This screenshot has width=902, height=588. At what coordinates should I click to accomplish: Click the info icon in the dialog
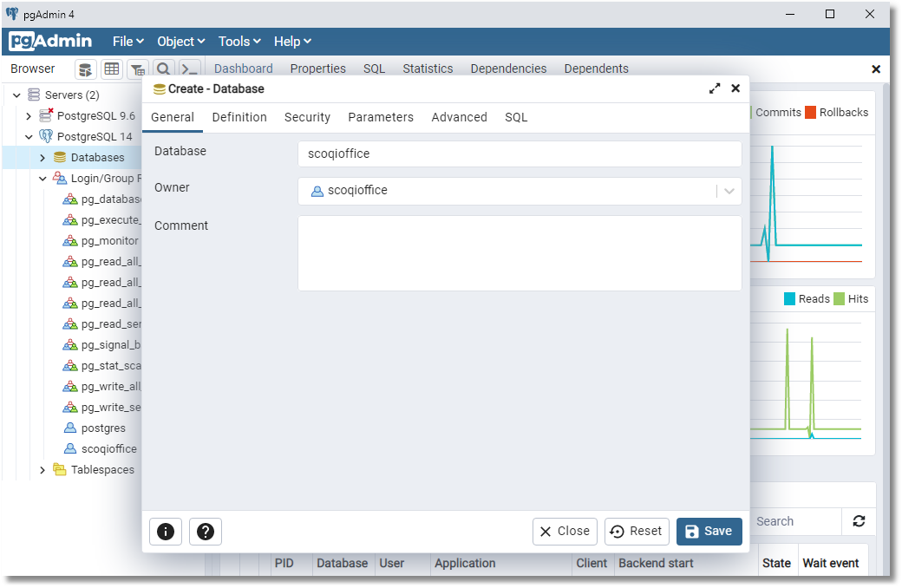[165, 532]
